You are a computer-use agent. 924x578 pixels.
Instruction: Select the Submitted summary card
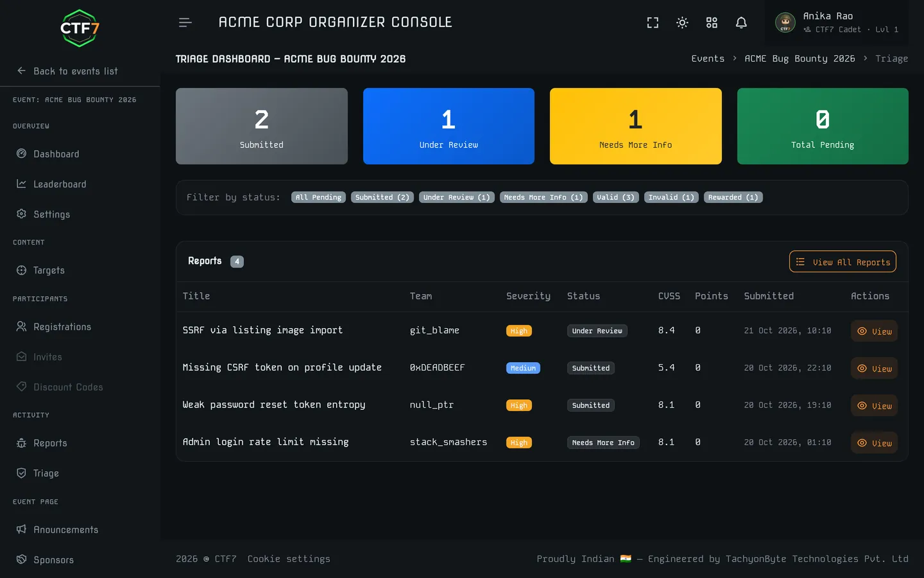pos(262,126)
